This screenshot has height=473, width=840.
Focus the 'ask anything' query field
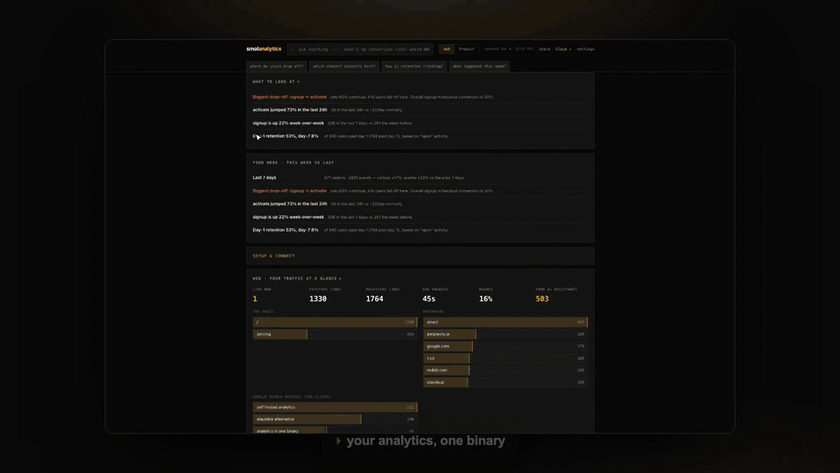[x=360, y=49]
